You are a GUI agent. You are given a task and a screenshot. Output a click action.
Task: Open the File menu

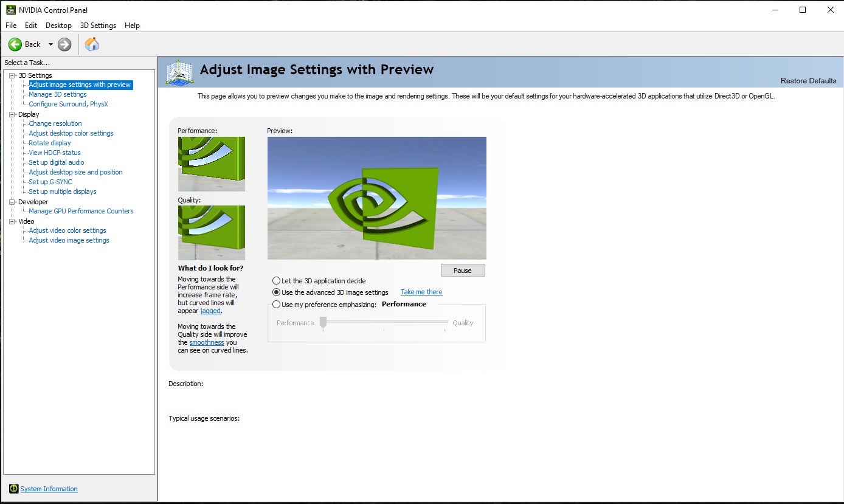coord(11,26)
